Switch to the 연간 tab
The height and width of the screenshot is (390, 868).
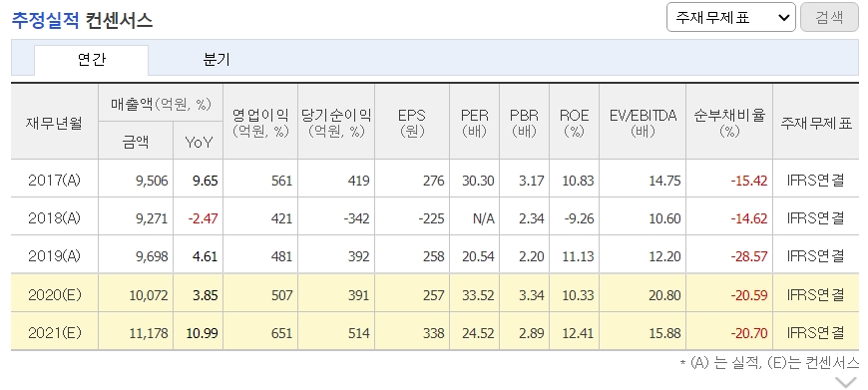pyautogui.click(x=92, y=60)
